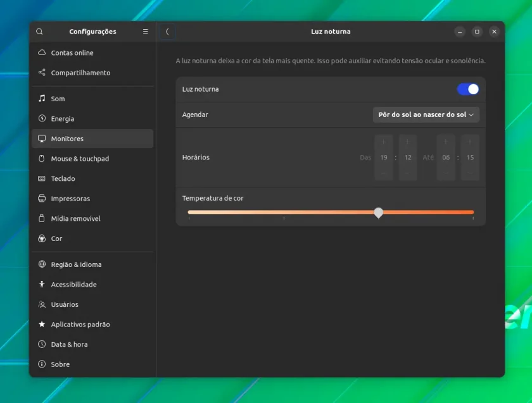532x403 pixels.
Task: Increase the start hour above 19
Action: [383, 142]
